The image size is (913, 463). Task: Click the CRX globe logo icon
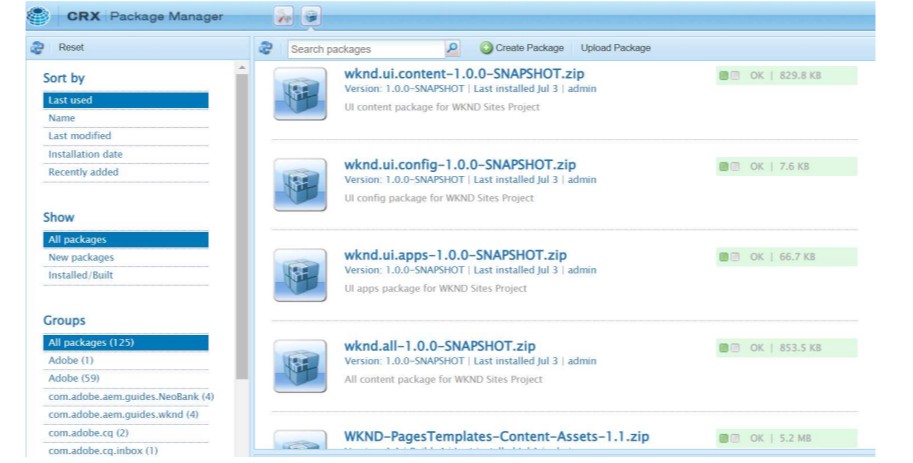[38, 16]
